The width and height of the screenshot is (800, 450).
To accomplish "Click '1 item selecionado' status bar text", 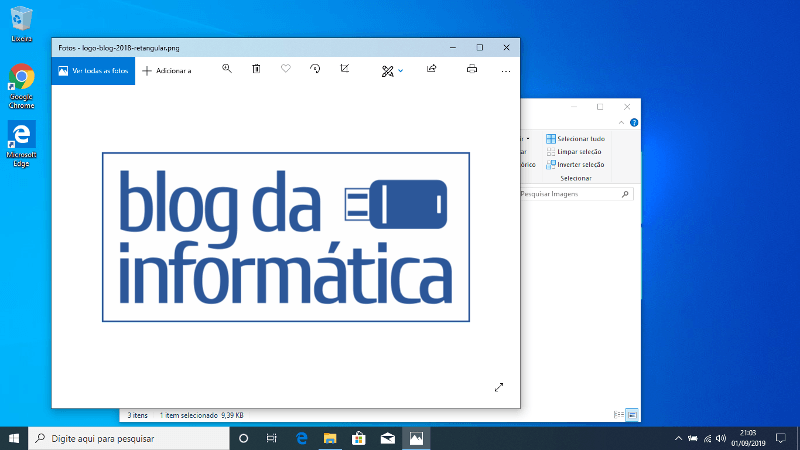I will click(188, 415).
